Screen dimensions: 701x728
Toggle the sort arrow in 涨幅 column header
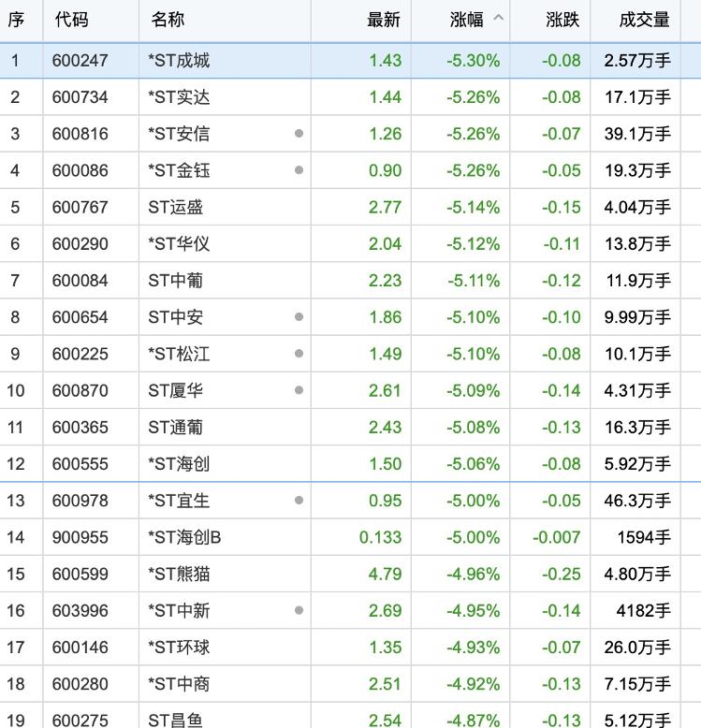pos(498,19)
